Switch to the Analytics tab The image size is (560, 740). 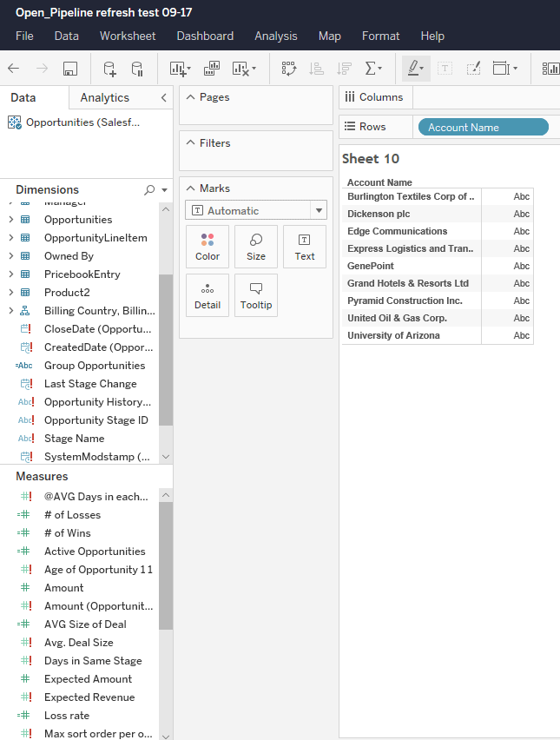click(x=104, y=98)
